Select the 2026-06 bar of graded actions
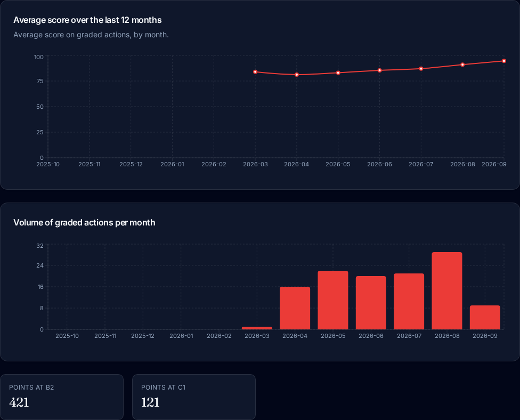520x420 pixels. [371, 303]
